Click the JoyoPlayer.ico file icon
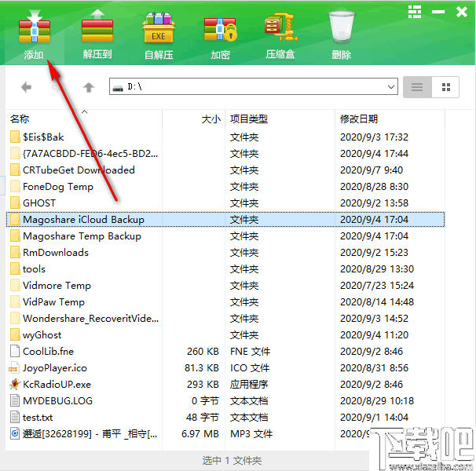The image size is (476, 471). pos(13,368)
